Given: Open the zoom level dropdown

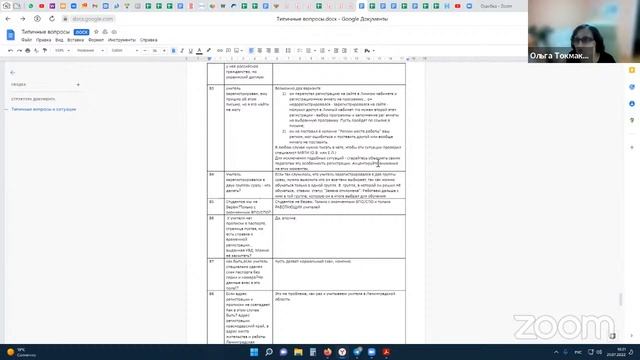Looking at the screenshot, I should 62,51.
